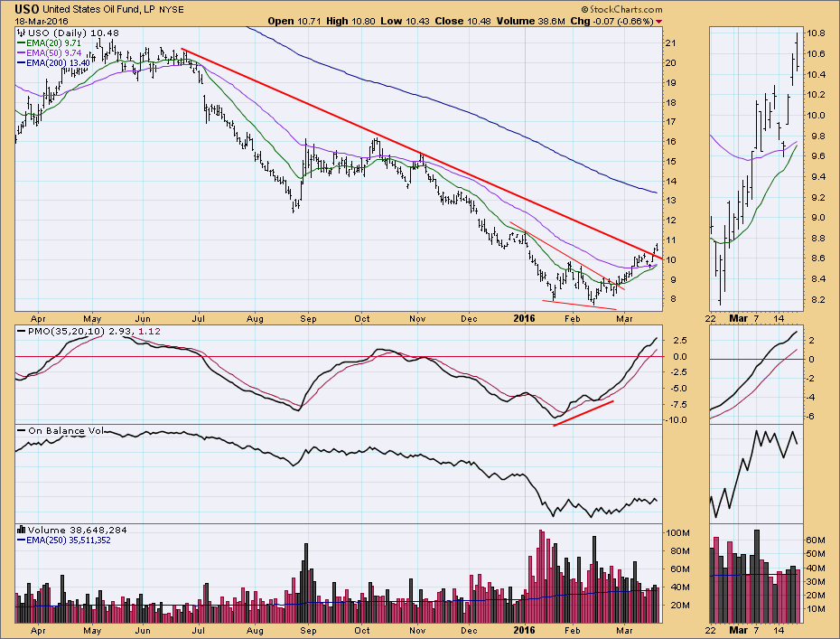Image resolution: width=840 pixels, height=639 pixels.
Task: Click the EMA(200) 13.40 legend label
Action: [x=58, y=63]
